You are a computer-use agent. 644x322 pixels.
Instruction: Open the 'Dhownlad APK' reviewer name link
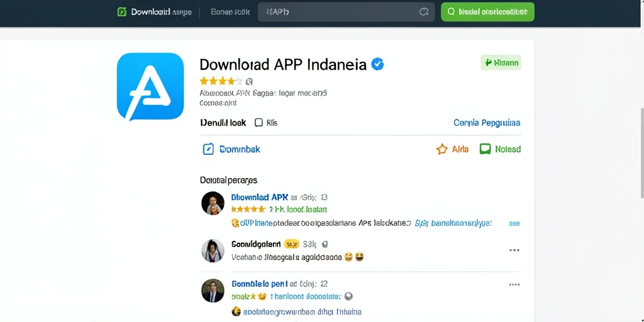point(260,197)
